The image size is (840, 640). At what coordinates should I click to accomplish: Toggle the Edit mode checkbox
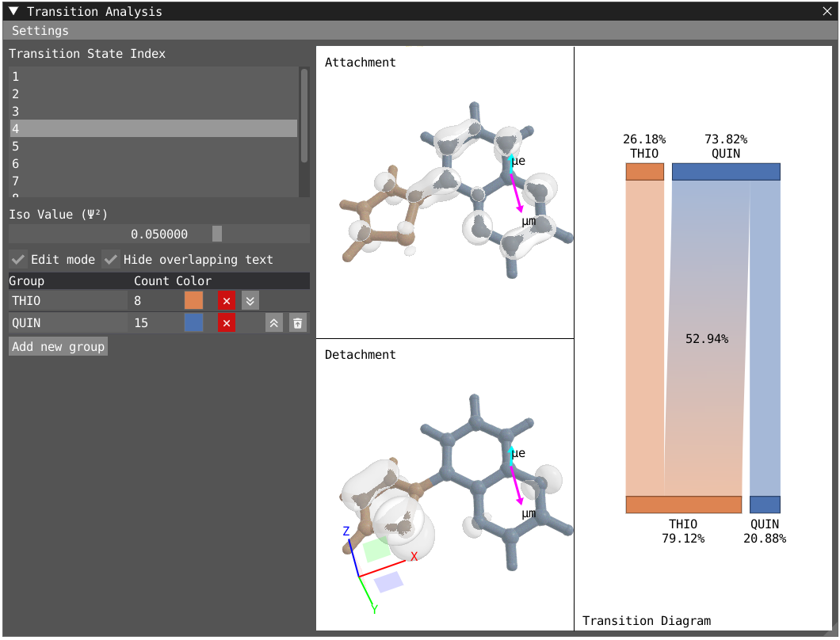tap(18, 260)
